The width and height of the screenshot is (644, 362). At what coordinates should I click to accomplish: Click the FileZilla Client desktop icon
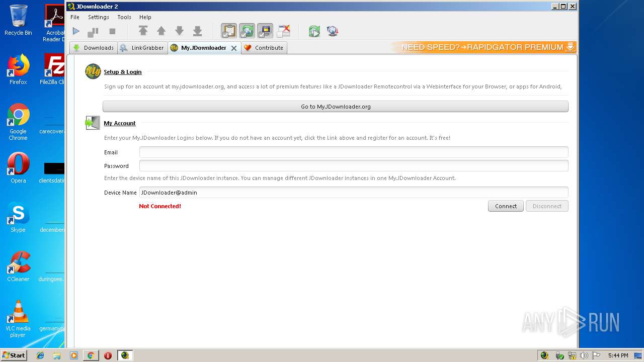point(53,69)
